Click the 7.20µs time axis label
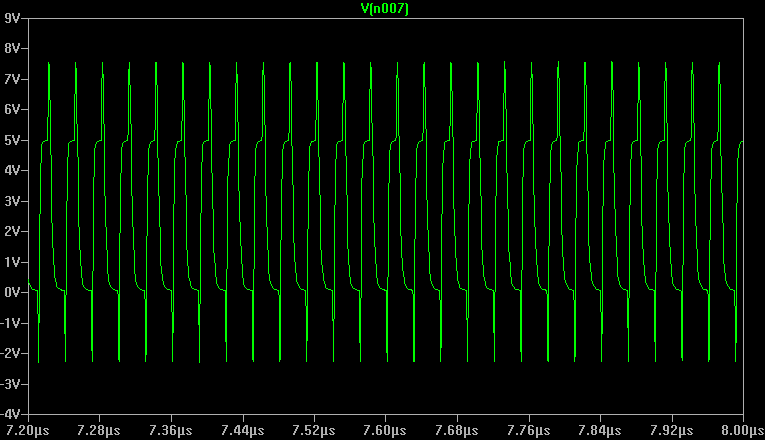The width and height of the screenshot is (765, 440). coord(27,430)
